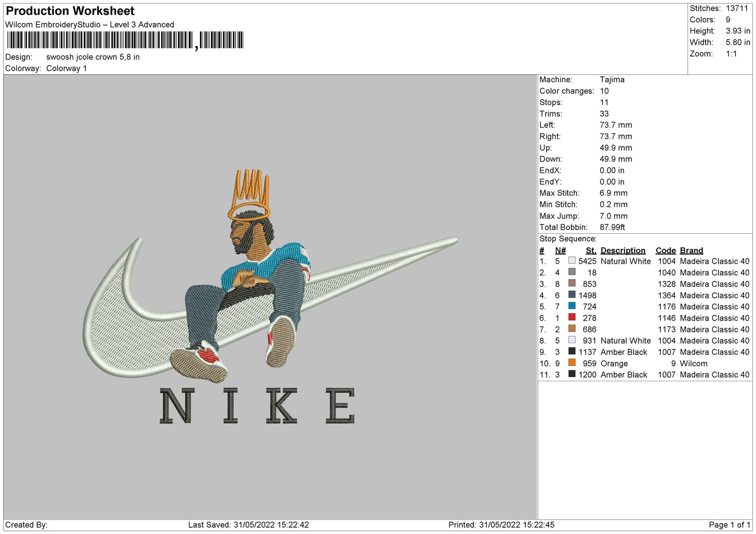756x534 pixels.
Task: Click the embroidery design preview image
Action: tap(270, 297)
